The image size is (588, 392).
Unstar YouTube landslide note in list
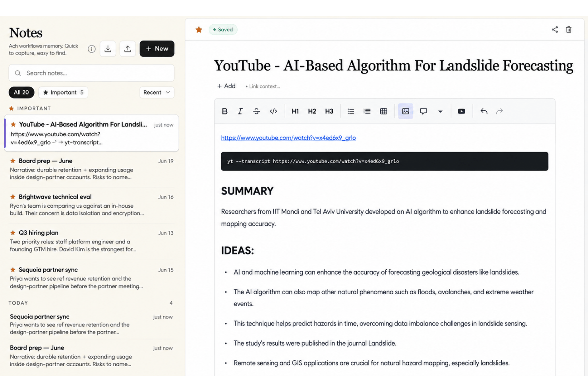(x=13, y=124)
